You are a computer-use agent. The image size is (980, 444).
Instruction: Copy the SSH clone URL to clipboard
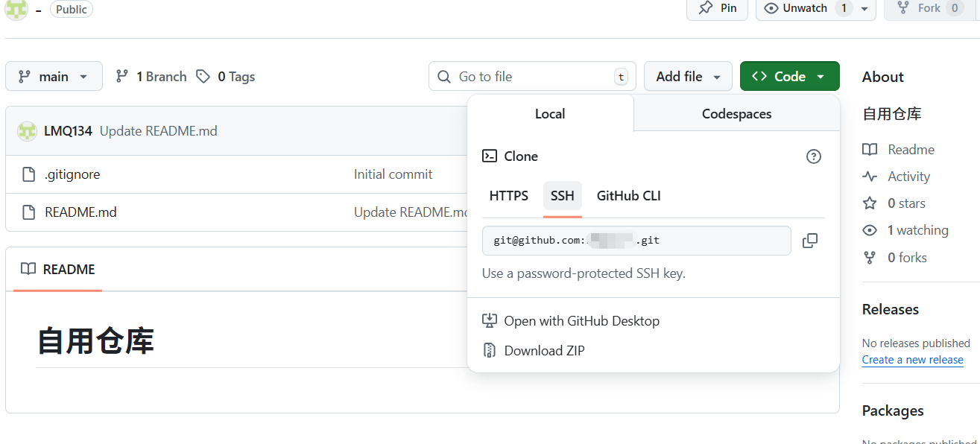tap(810, 241)
